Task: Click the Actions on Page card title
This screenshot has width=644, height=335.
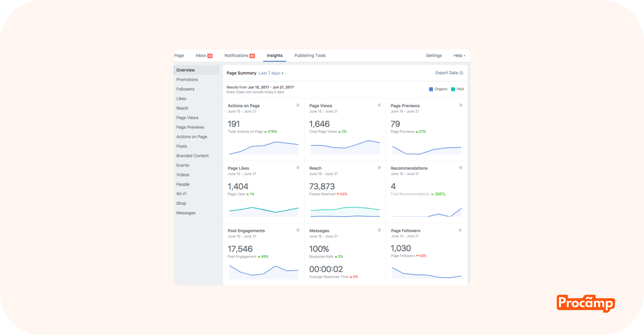Action: tap(244, 106)
